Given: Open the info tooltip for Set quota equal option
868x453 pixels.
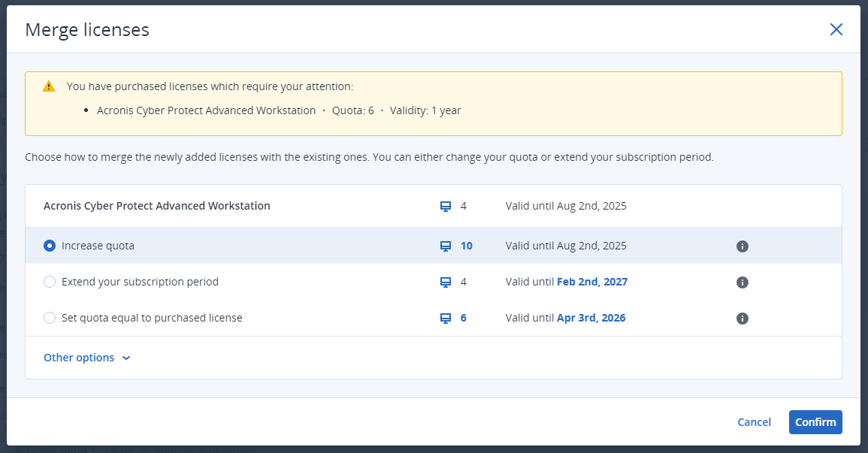Looking at the screenshot, I should pyautogui.click(x=742, y=318).
